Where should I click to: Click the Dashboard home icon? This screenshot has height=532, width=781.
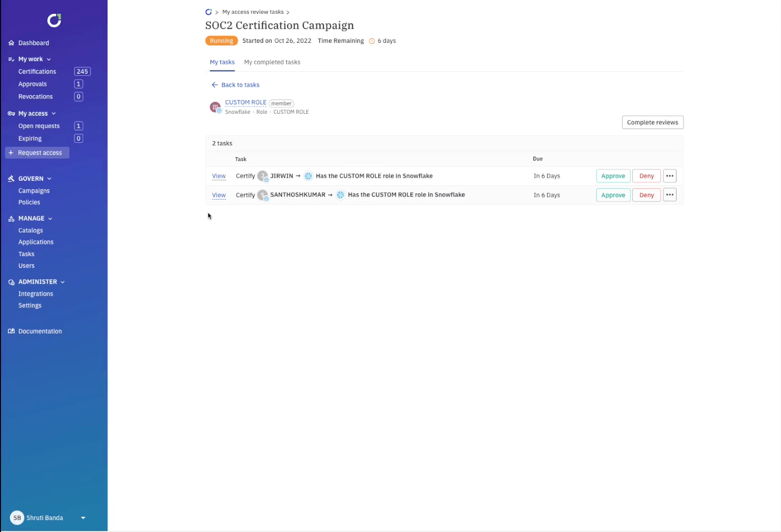11,43
